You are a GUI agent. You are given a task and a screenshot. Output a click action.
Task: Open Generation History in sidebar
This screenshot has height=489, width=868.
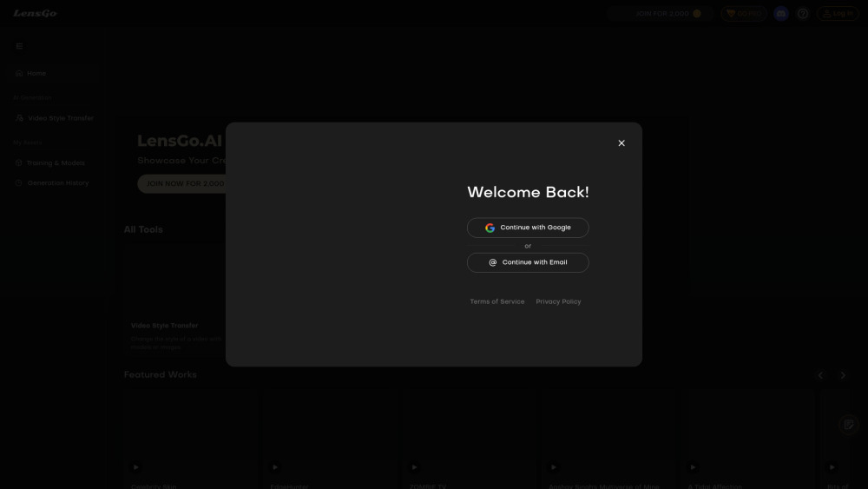tap(57, 183)
